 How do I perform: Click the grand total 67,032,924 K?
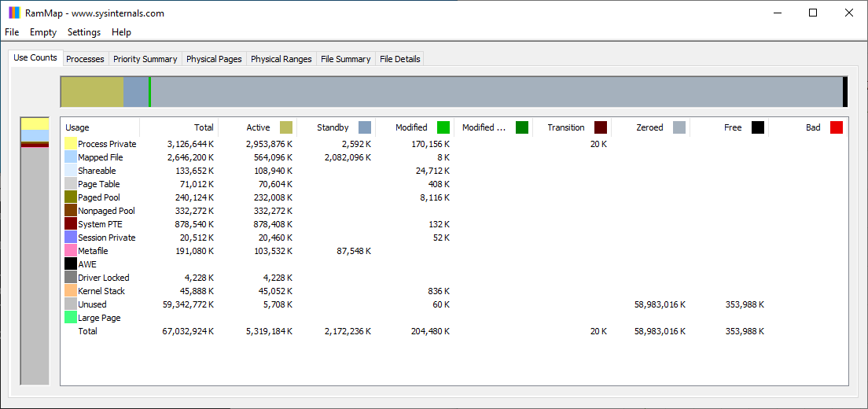coord(186,331)
